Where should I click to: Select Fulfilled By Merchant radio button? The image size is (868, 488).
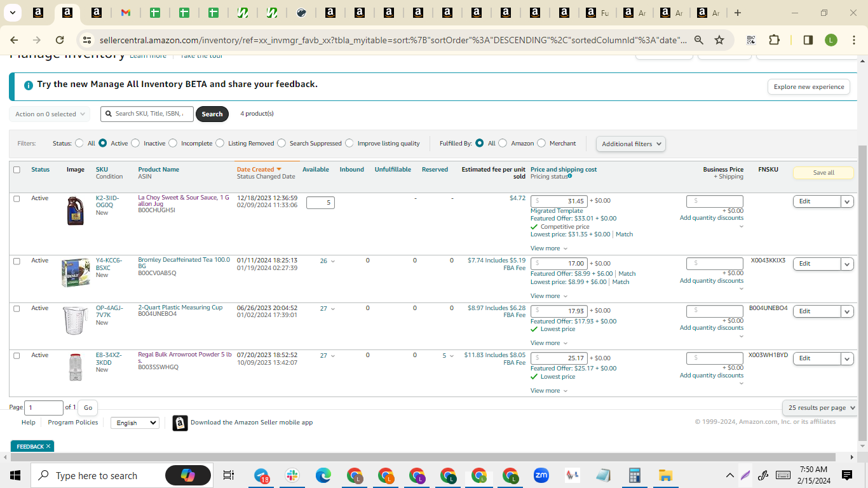click(541, 143)
